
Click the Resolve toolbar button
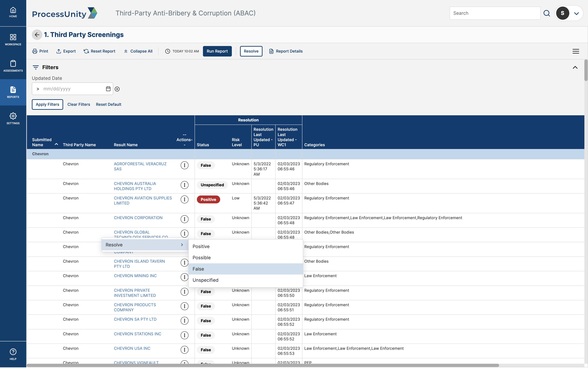tap(251, 51)
